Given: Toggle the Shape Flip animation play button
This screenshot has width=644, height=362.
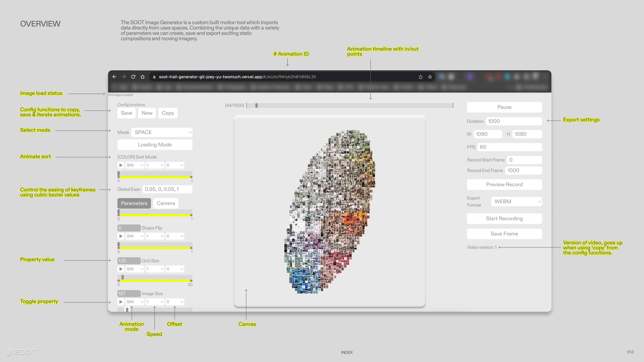Looking at the screenshot, I should (121, 236).
